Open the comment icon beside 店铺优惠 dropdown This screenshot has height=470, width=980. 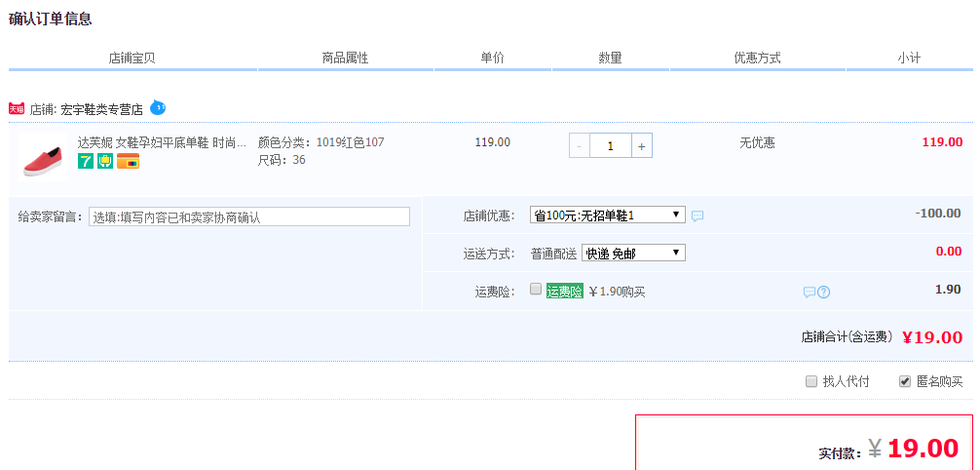coord(697,215)
